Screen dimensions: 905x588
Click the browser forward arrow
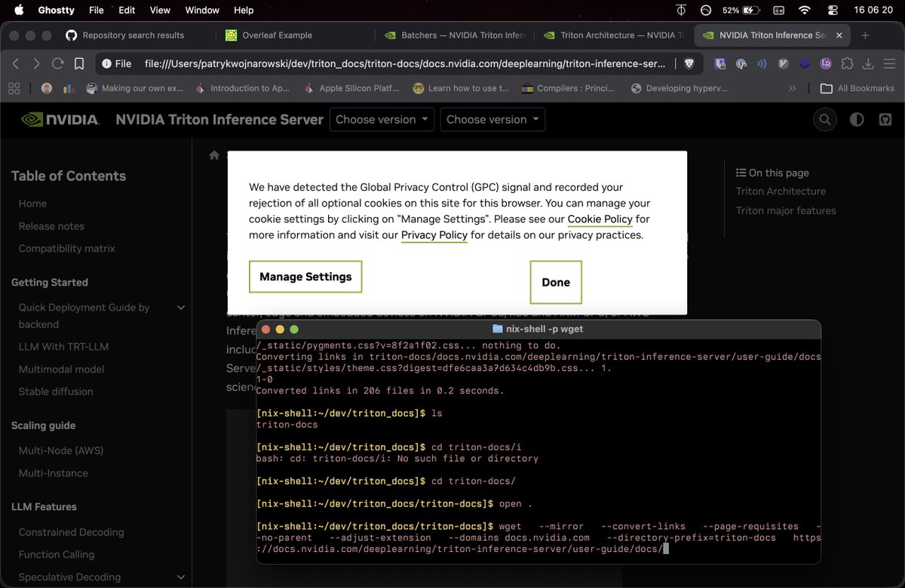pyautogui.click(x=36, y=64)
